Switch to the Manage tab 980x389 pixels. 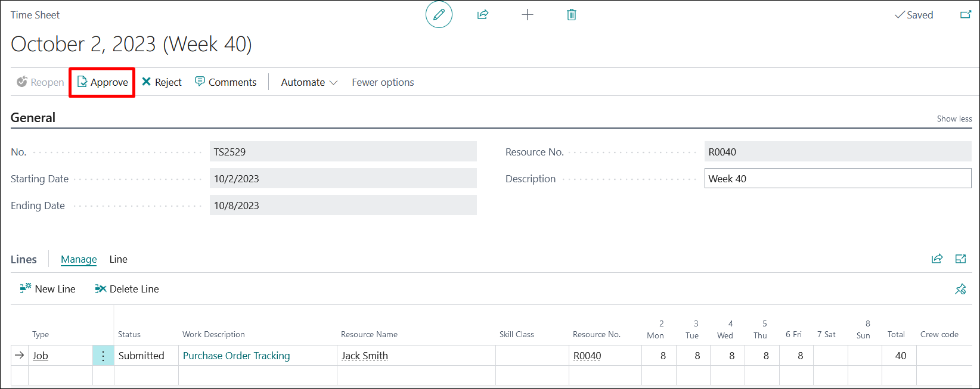pos(79,259)
